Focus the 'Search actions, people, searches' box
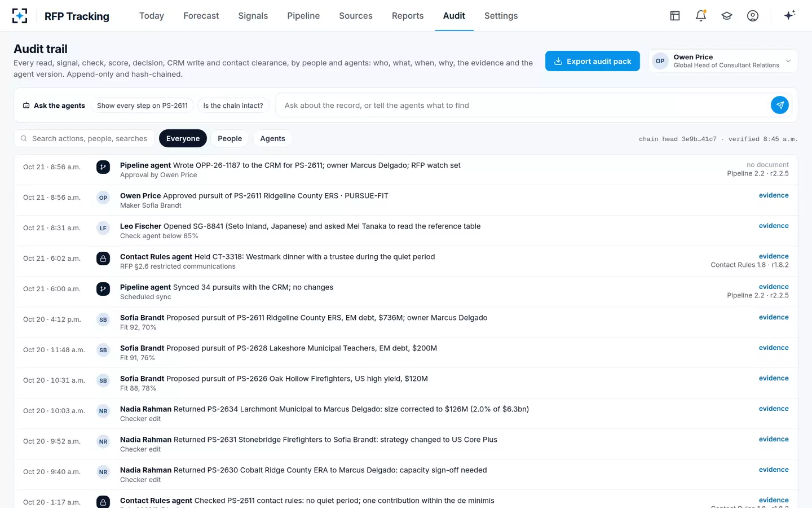Image resolution: width=812 pixels, height=508 pixels. pyautogui.click(x=84, y=138)
